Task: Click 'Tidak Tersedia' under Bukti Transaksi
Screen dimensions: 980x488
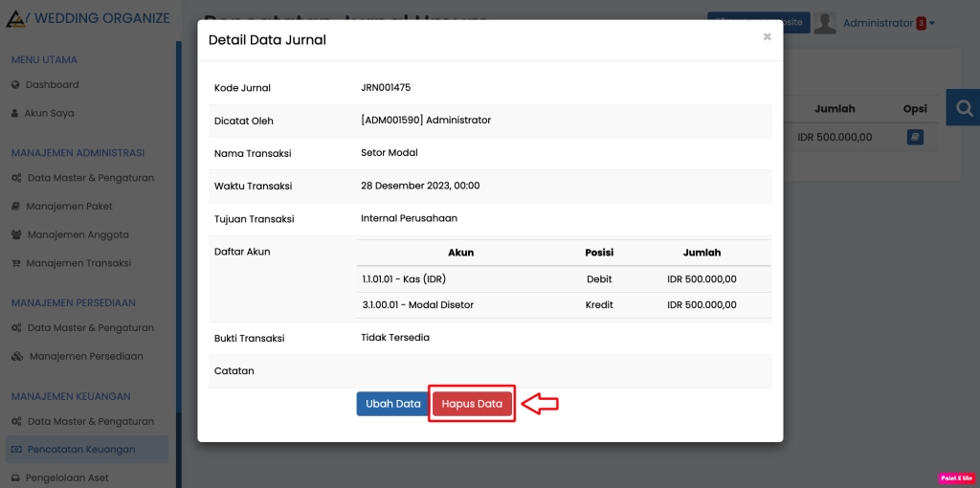Action: tap(395, 338)
